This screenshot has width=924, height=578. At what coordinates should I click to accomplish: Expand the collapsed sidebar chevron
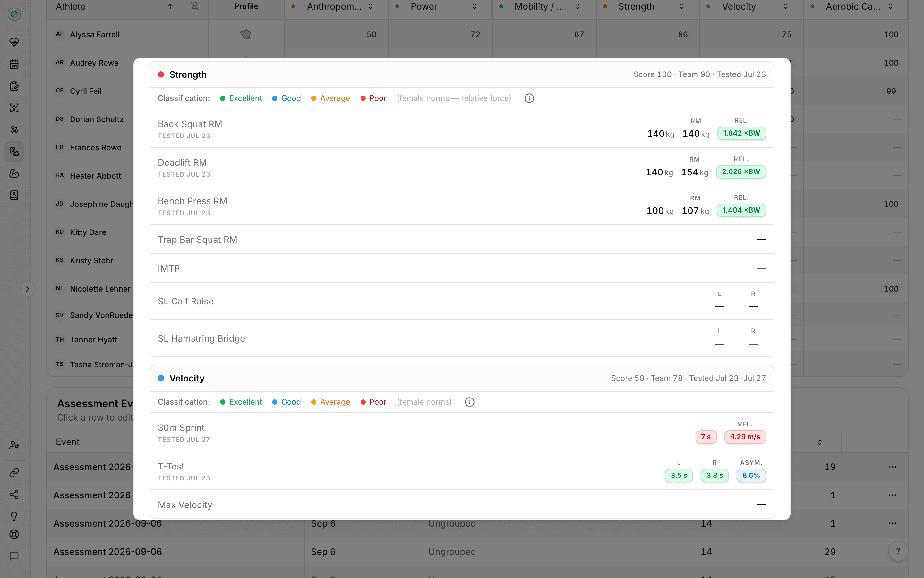point(28,289)
